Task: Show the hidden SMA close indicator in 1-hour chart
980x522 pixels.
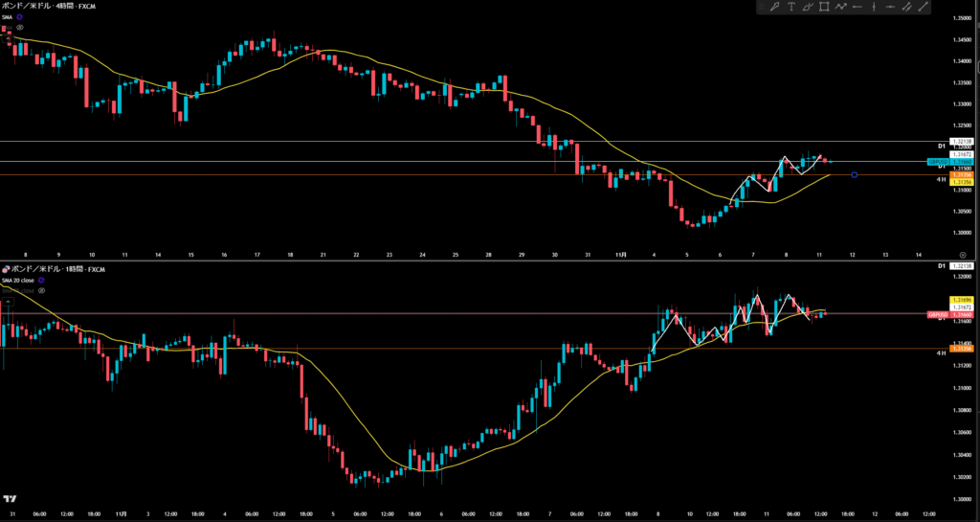Action: [41, 290]
